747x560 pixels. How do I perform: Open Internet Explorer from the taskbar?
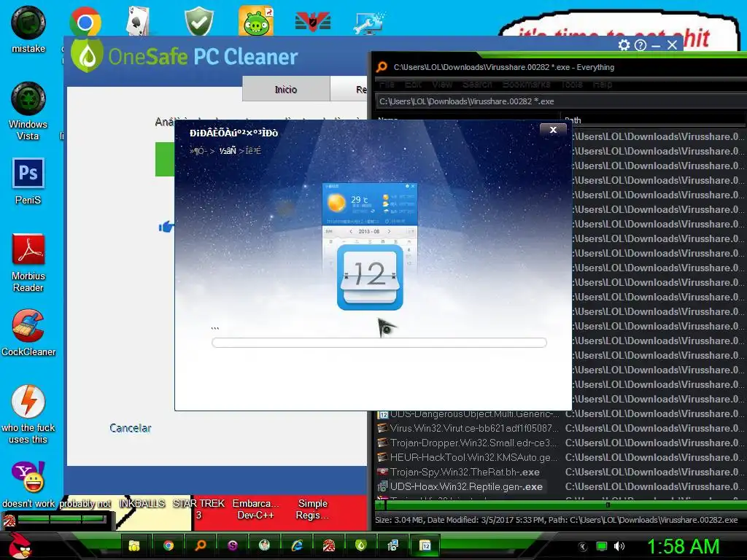(x=297, y=545)
